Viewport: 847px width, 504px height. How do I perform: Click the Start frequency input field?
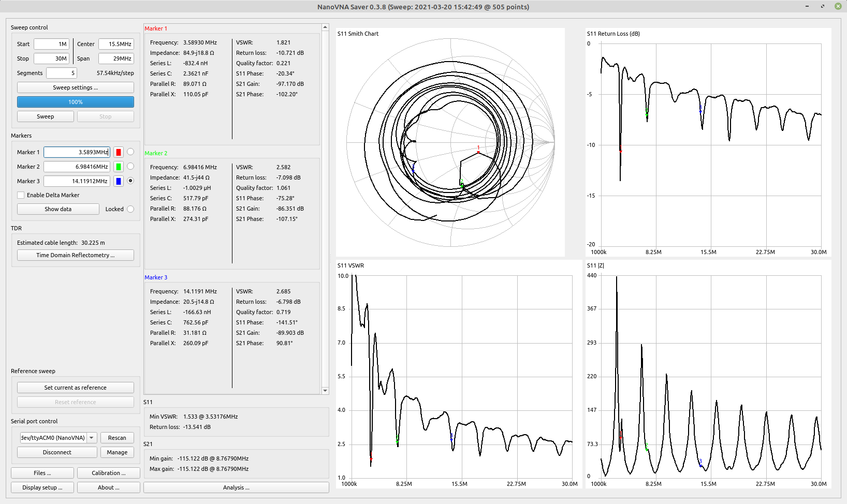(51, 44)
